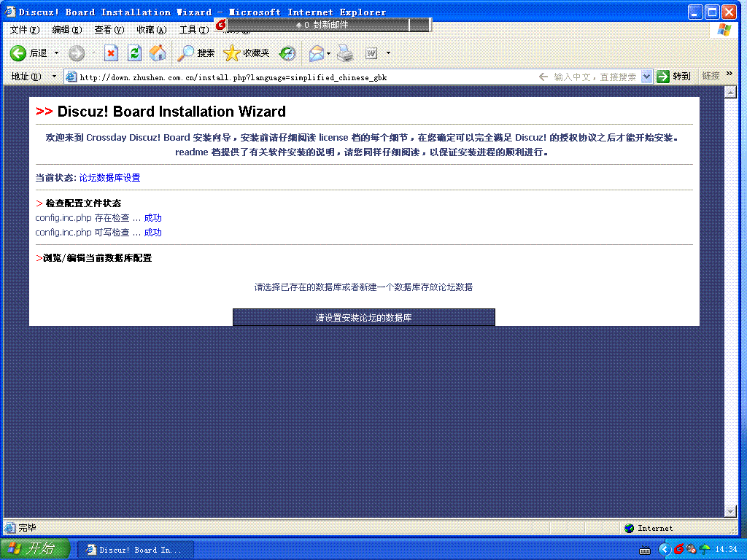Click the vertical scrollbar down arrow
The width and height of the screenshot is (747, 560).
pos(730,511)
